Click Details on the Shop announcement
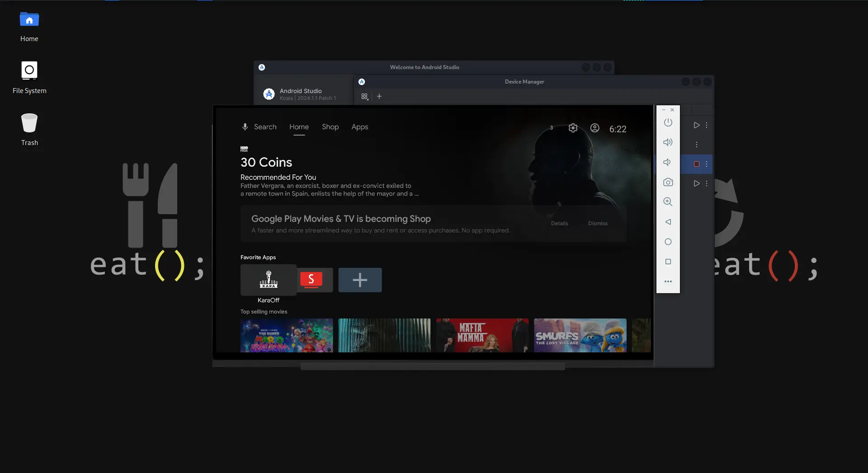 pos(560,224)
